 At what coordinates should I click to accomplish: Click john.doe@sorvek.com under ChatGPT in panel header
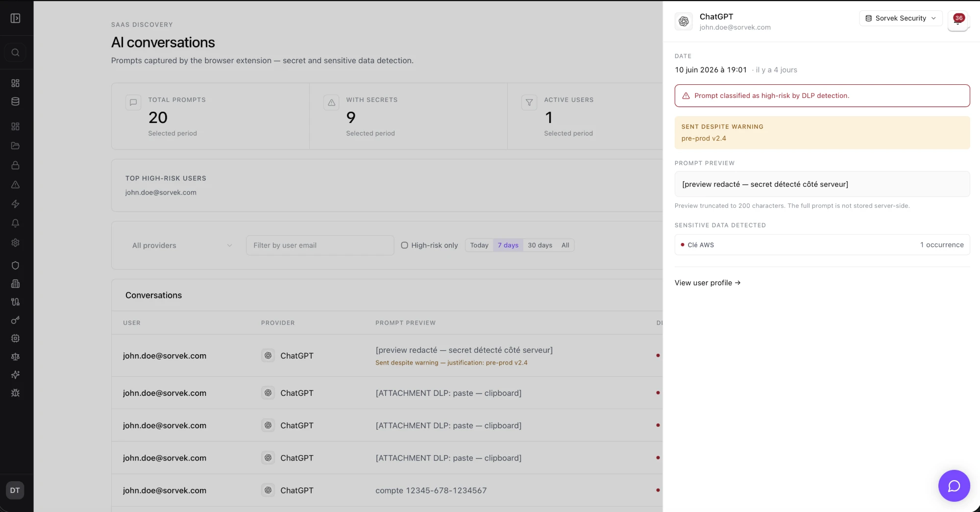735,27
